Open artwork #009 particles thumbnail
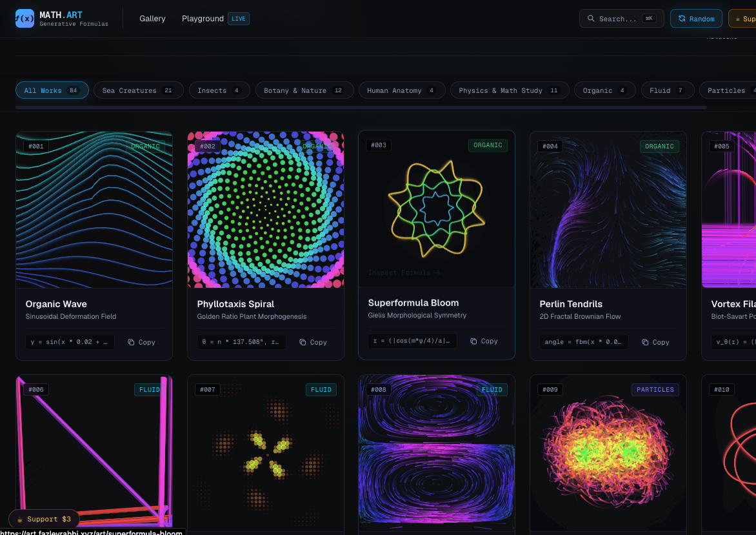Image resolution: width=756 pixels, height=535 pixels. [608, 452]
